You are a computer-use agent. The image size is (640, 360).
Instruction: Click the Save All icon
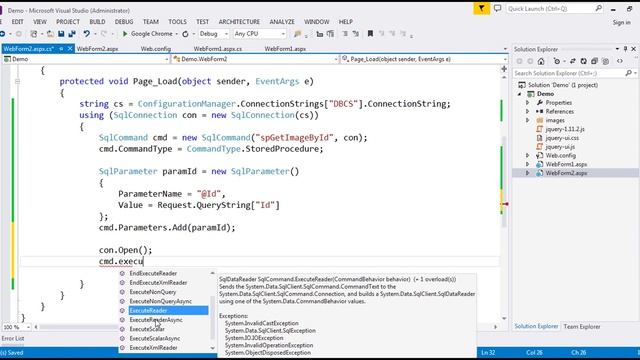pyautogui.click(x=72, y=34)
